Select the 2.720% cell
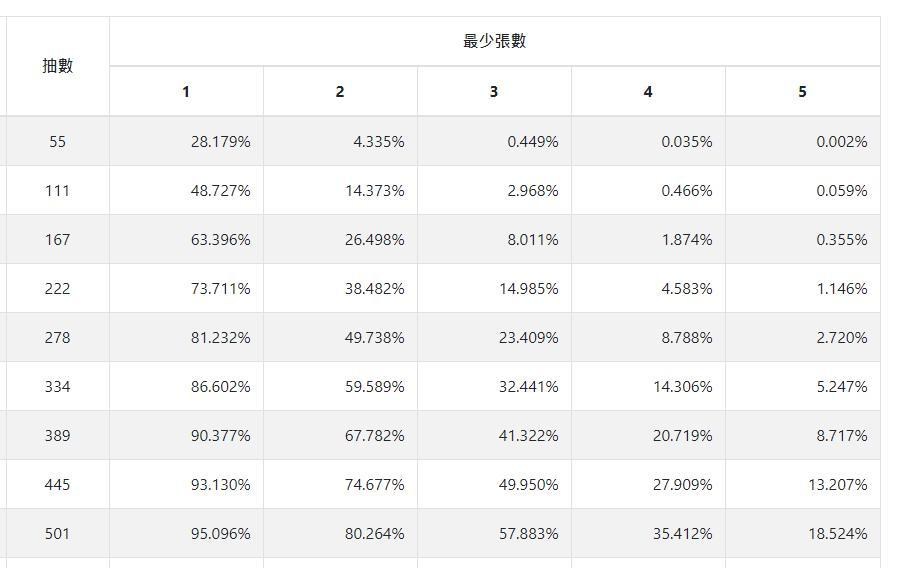 click(x=842, y=338)
